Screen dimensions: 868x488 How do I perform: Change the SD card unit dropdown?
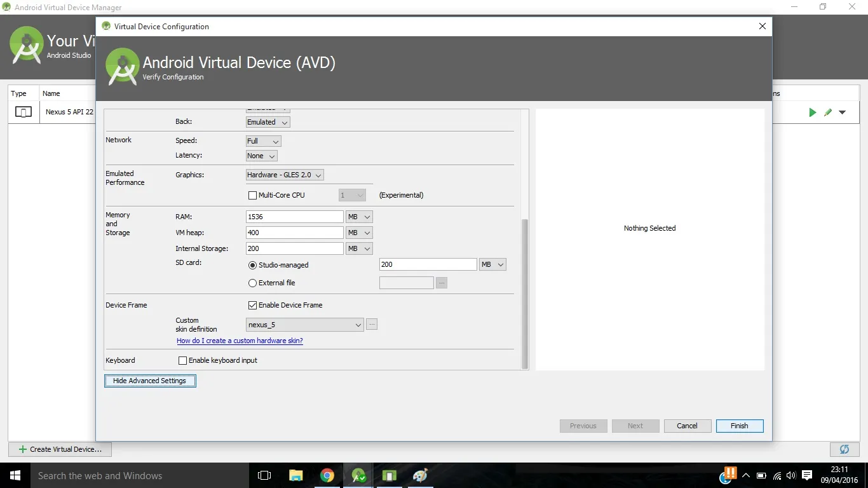coord(492,264)
